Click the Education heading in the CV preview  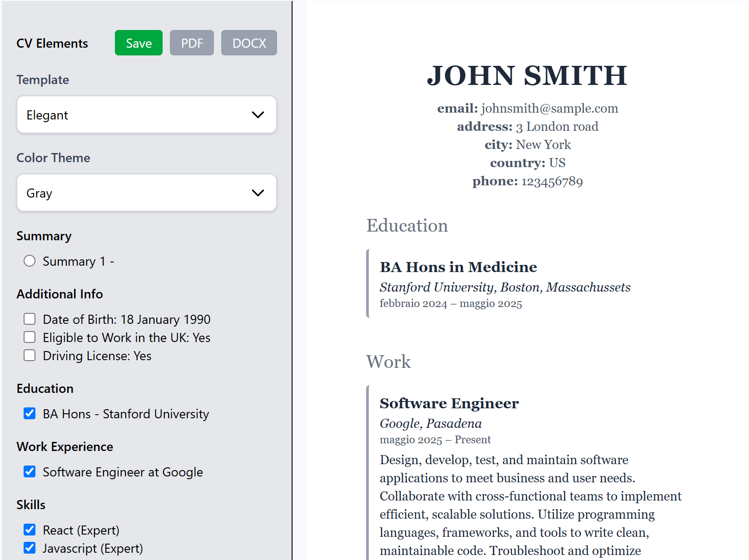click(407, 225)
